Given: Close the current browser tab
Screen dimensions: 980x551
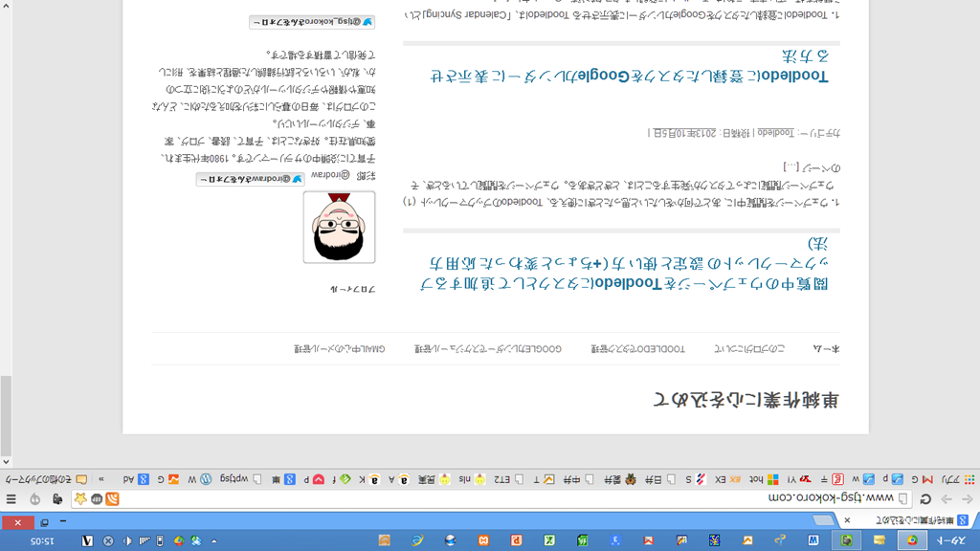Looking at the screenshot, I should point(847,520).
